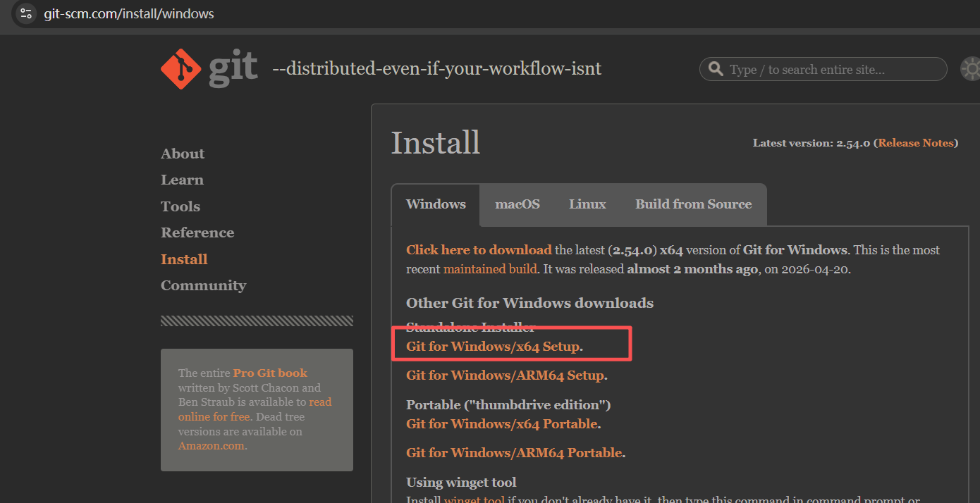
Task: Select the Windows tab
Action: [436, 204]
